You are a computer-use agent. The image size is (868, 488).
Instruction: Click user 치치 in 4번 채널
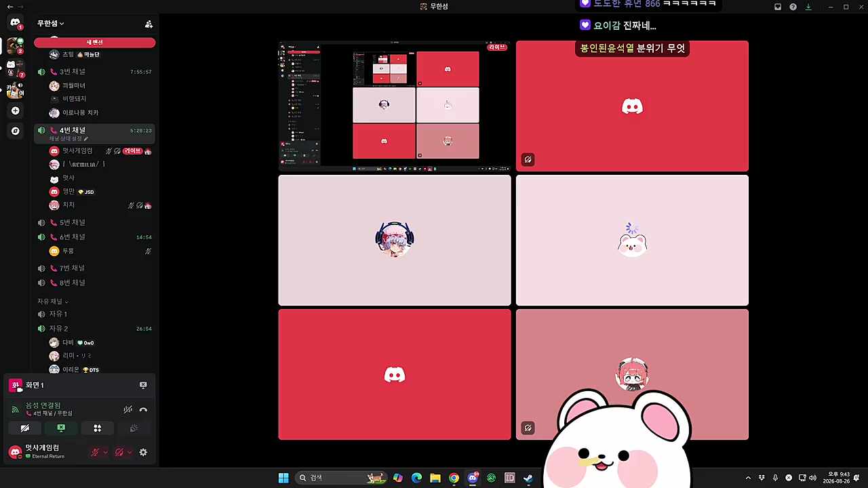point(101,205)
